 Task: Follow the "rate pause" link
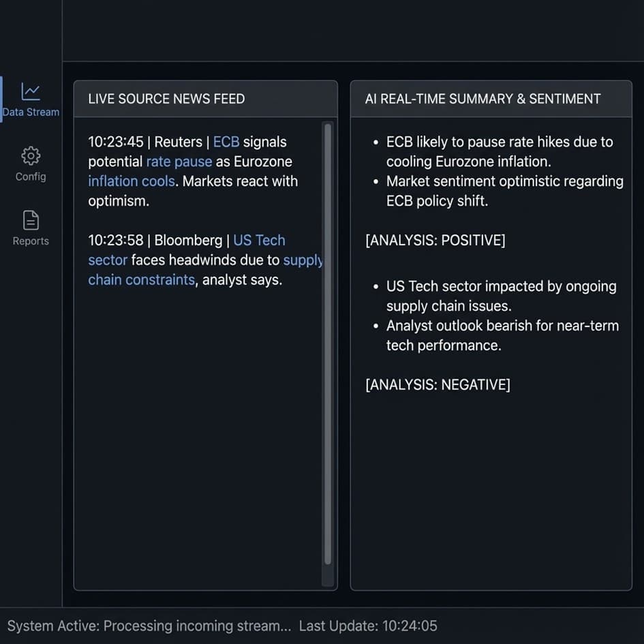[179, 162]
